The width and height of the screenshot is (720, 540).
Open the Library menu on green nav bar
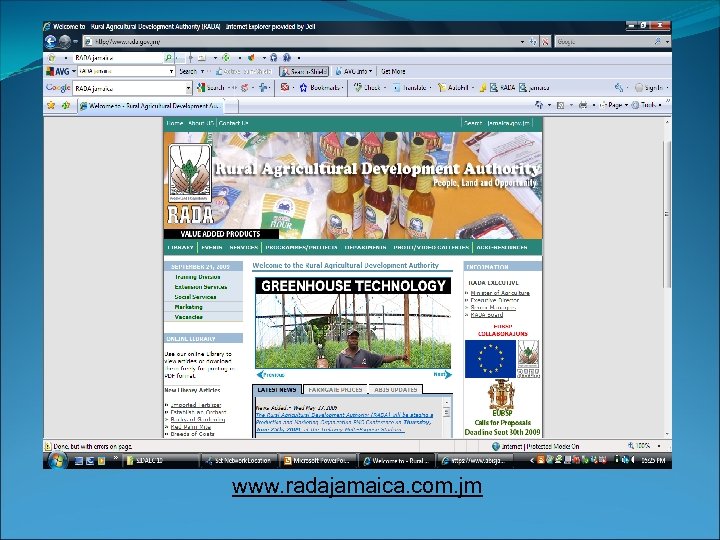[x=180, y=248]
